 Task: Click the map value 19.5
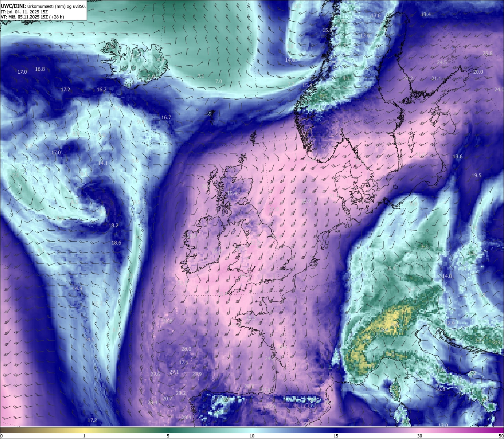pyautogui.click(x=476, y=176)
